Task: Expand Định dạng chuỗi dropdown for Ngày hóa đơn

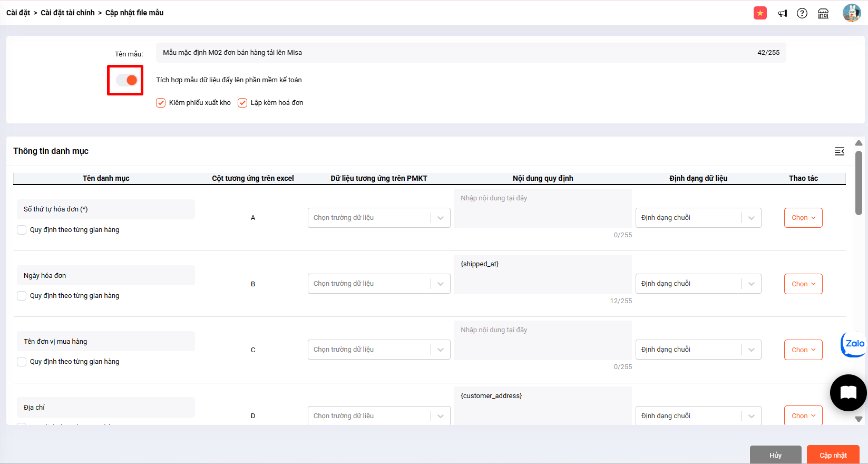Action: [698, 284]
